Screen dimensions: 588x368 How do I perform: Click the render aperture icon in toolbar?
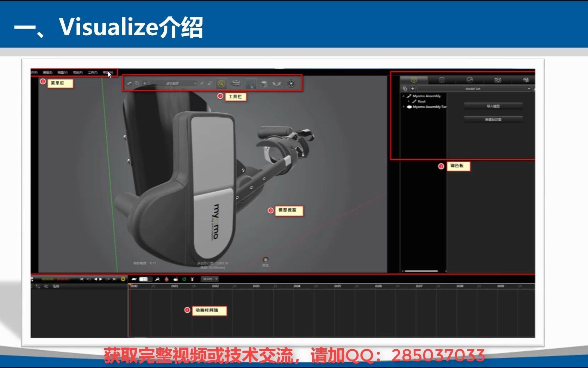coord(292,84)
